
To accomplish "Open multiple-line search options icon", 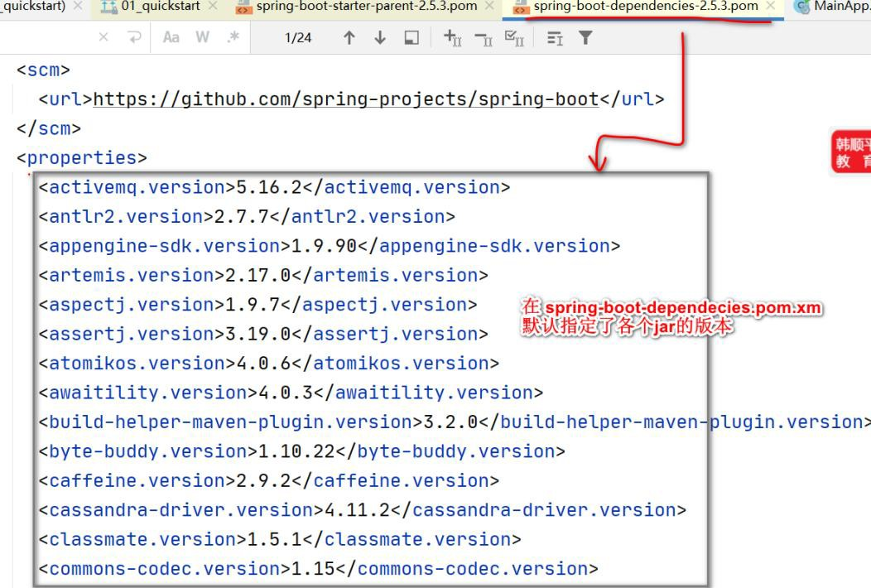I will coord(555,38).
